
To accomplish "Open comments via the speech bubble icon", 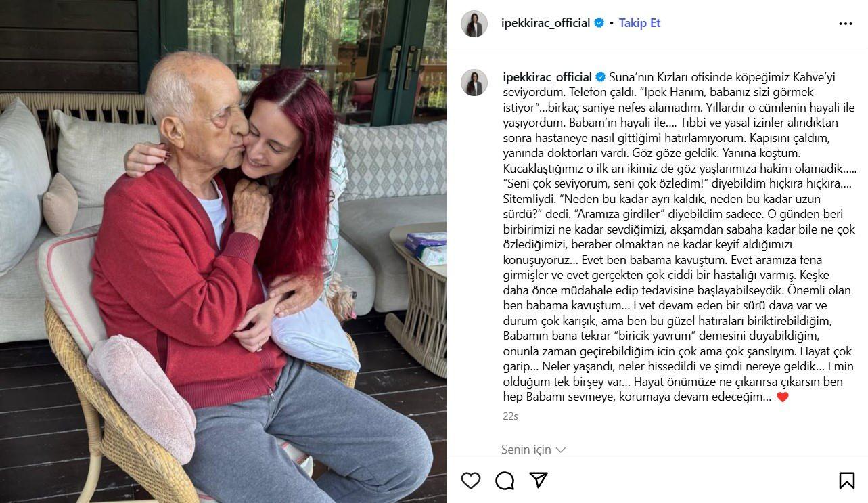I will tap(505, 481).
